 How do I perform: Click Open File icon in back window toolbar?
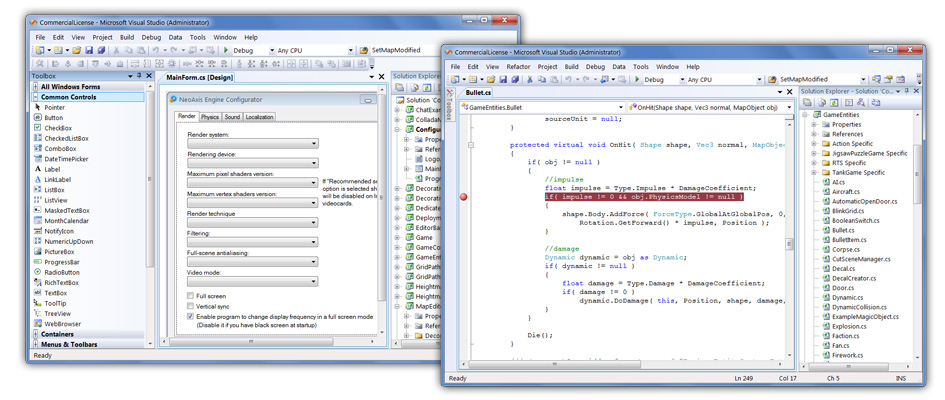tap(77, 51)
